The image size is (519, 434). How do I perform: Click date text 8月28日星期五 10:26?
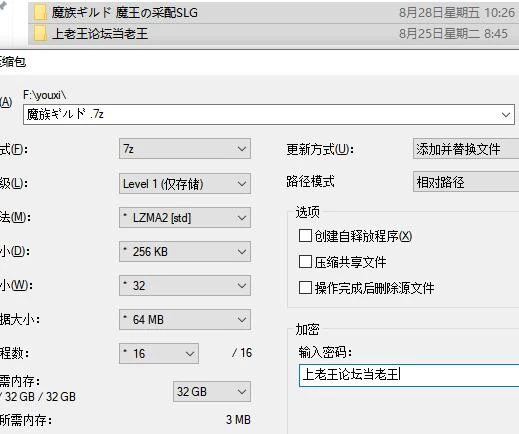[x=457, y=13]
